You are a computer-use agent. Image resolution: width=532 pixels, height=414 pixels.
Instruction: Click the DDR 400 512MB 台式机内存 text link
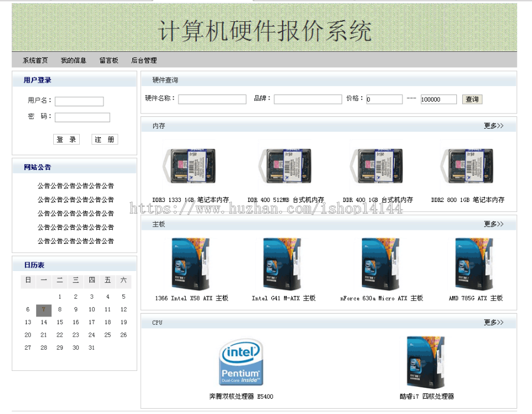pos(286,200)
